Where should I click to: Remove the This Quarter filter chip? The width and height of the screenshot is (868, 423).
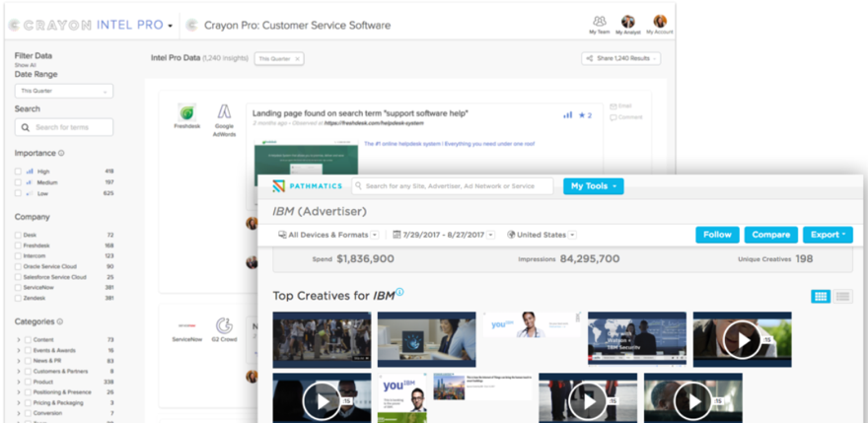tap(297, 59)
